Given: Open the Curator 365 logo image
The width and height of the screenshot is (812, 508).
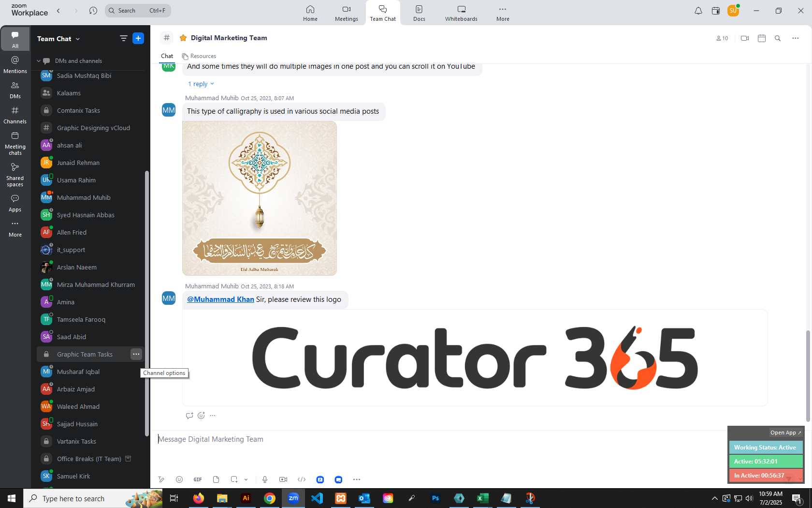Looking at the screenshot, I should click(475, 358).
